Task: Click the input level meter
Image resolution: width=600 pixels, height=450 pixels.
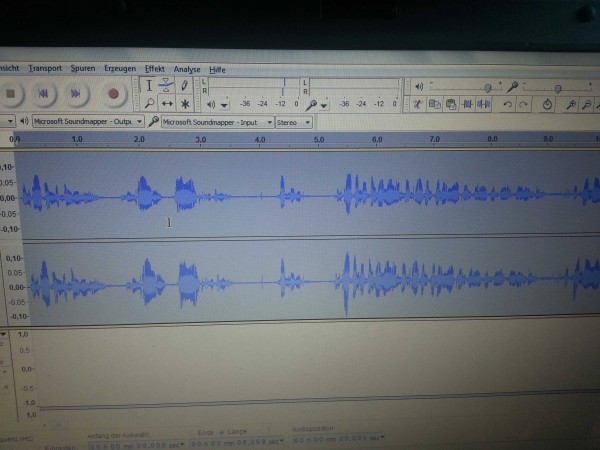Action: [x=354, y=87]
